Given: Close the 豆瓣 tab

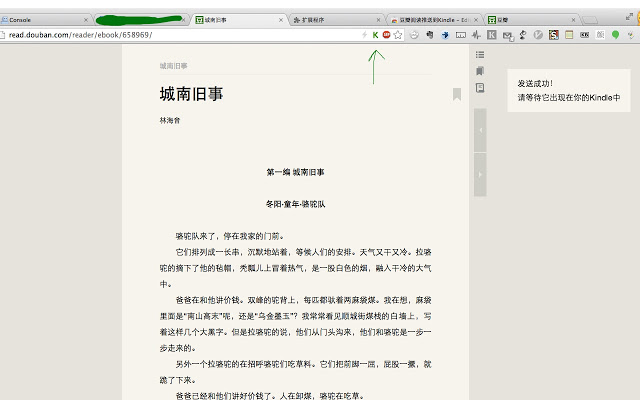Looking at the screenshot, I should (573, 20).
